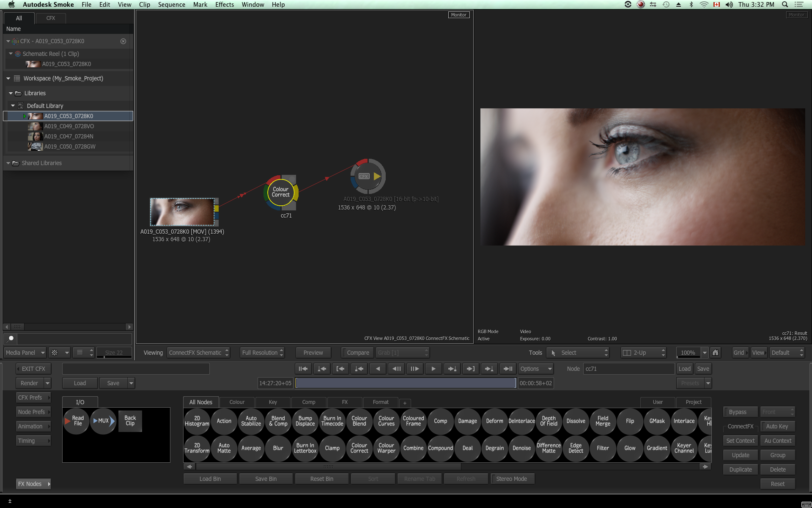Open the Effects menu
The height and width of the screenshot is (508, 812).
click(224, 5)
